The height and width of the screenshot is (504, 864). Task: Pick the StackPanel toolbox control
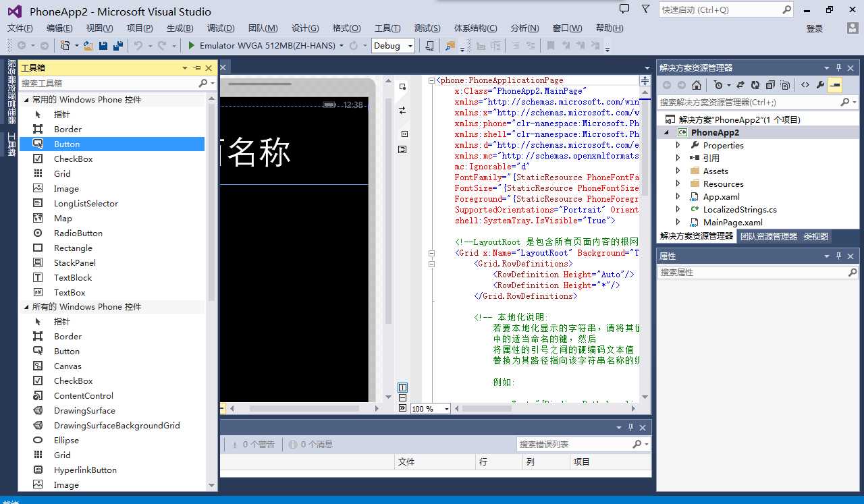(x=111, y=262)
